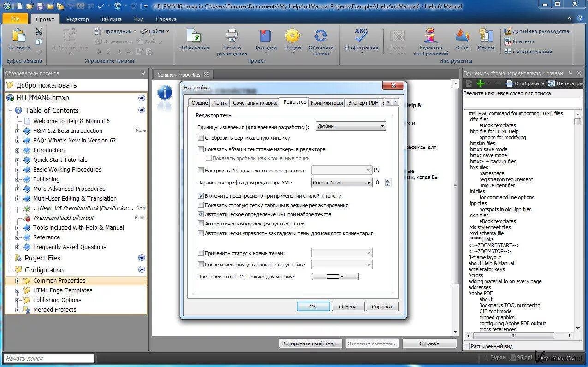Open the Редактор ribbon tab
The height and width of the screenshot is (367, 588).
tap(77, 19)
